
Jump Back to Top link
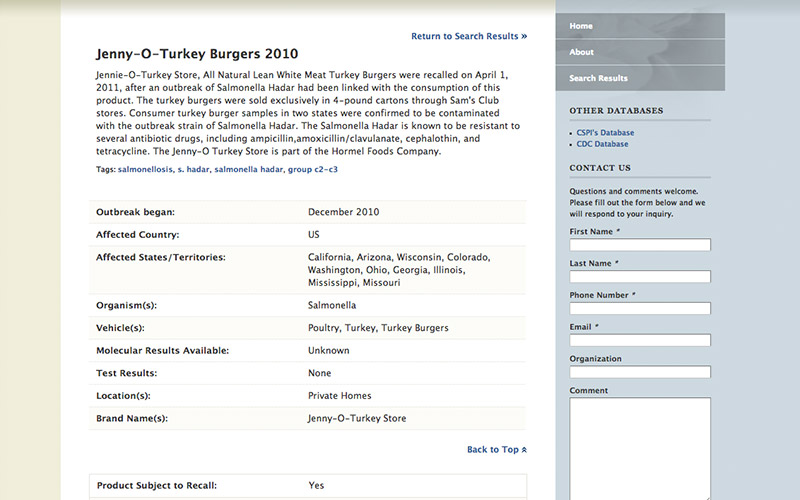pos(492,450)
